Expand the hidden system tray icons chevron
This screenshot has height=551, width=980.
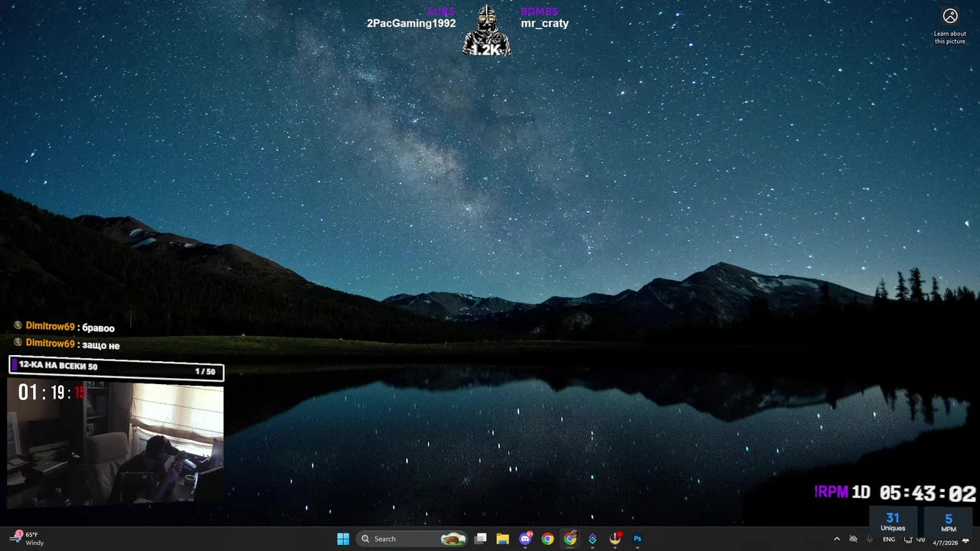[x=837, y=540]
